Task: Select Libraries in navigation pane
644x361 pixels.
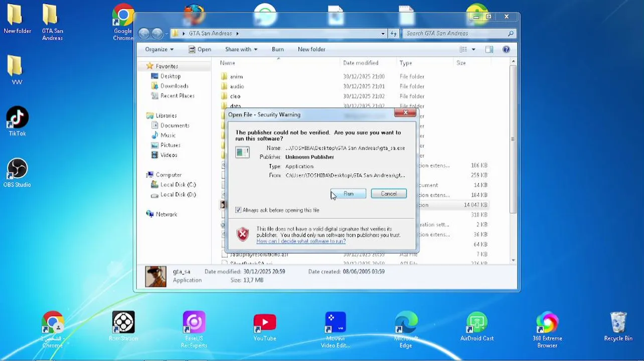Action: tap(166, 115)
